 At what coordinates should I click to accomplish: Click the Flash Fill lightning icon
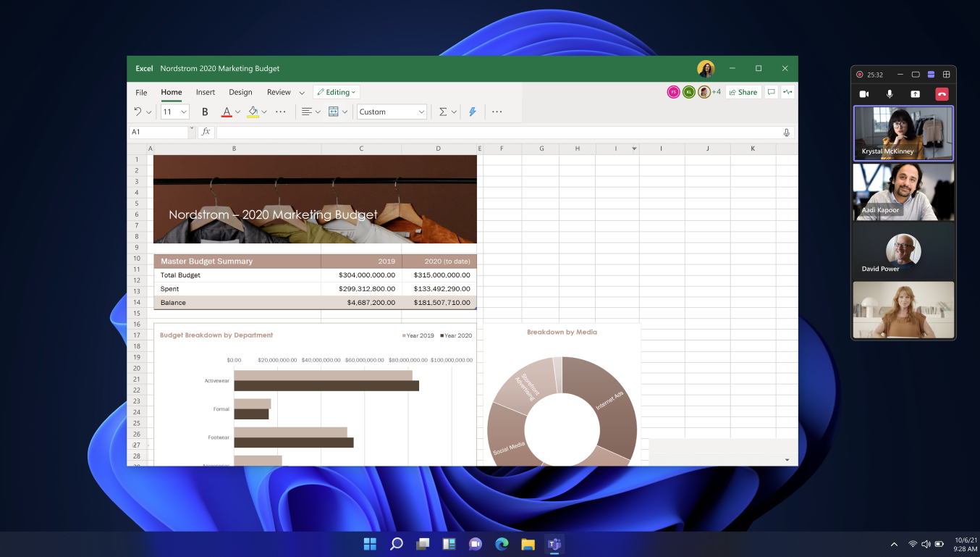472,112
